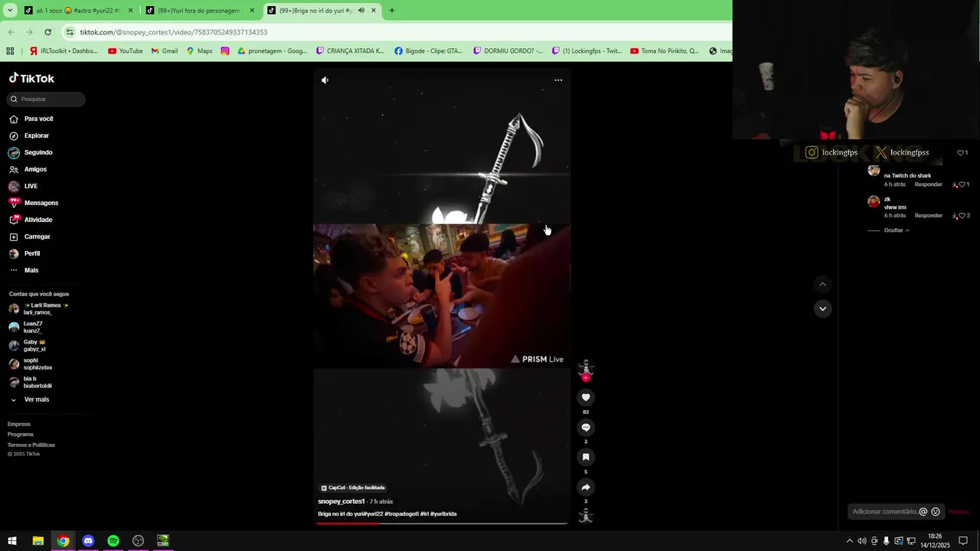The width and height of the screenshot is (980, 551).
Task: Open the emoji picker in comment box
Action: click(936, 511)
